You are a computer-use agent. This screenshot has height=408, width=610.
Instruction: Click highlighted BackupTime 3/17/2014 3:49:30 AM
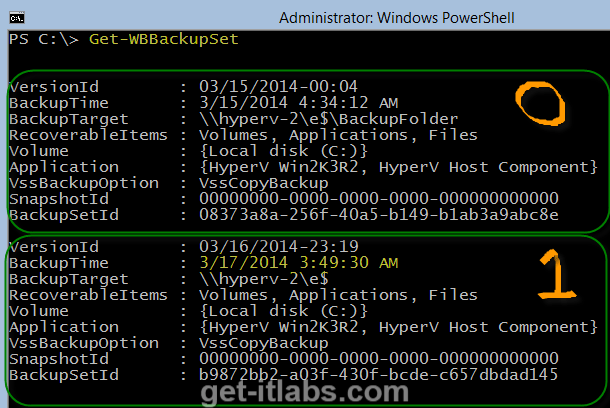point(298,263)
